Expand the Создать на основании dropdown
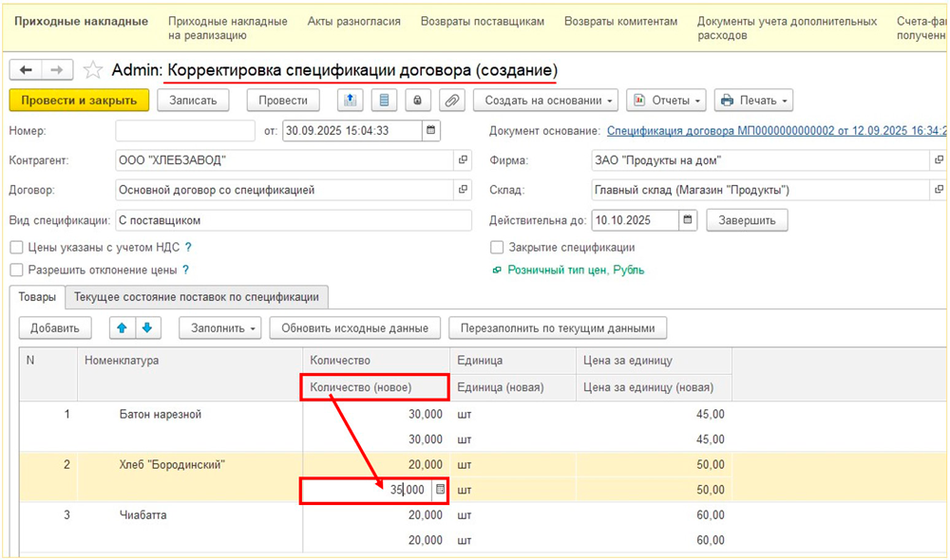The image size is (950, 560). (x=545, y=101)
